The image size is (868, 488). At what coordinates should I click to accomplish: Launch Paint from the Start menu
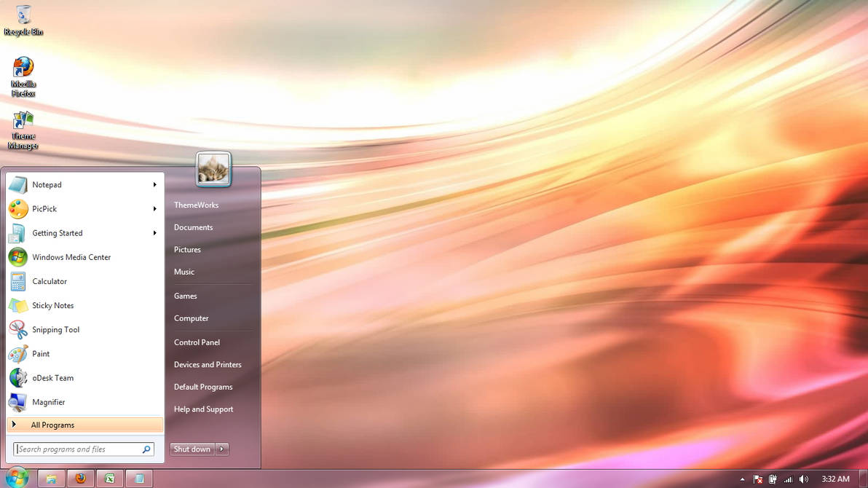(x=41, y=353)
